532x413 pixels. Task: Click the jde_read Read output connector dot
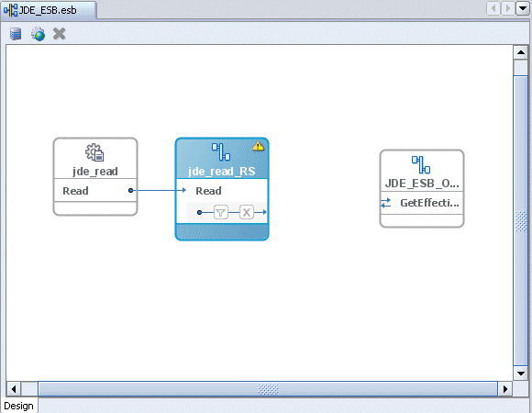coord(130,190)
